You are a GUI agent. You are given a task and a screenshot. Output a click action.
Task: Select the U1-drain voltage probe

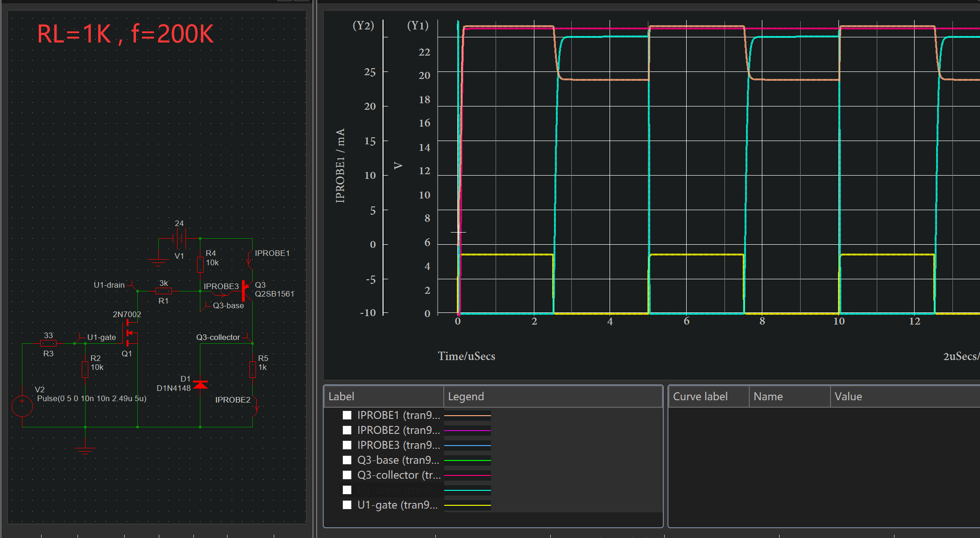click(134, 285)
